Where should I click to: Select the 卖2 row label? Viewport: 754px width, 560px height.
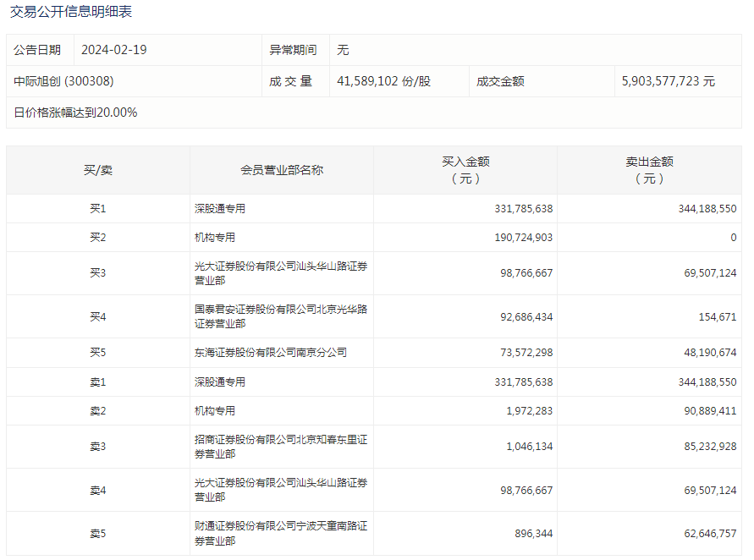coord(98,411)
